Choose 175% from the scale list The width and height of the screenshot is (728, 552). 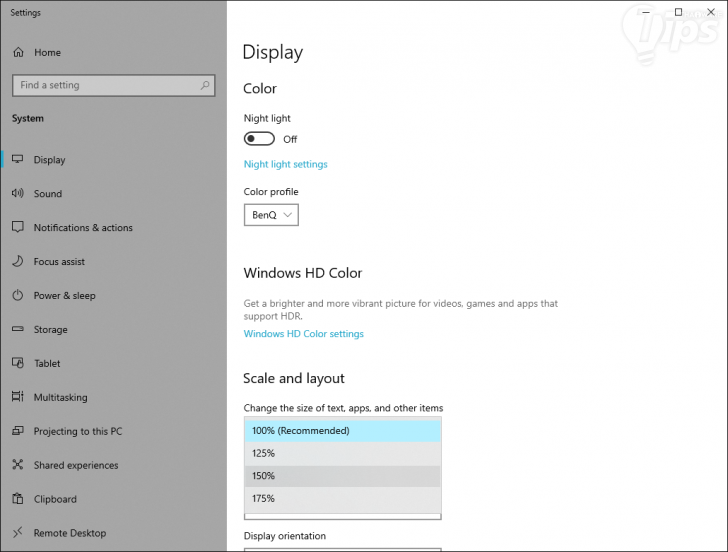tap(342, 499)
